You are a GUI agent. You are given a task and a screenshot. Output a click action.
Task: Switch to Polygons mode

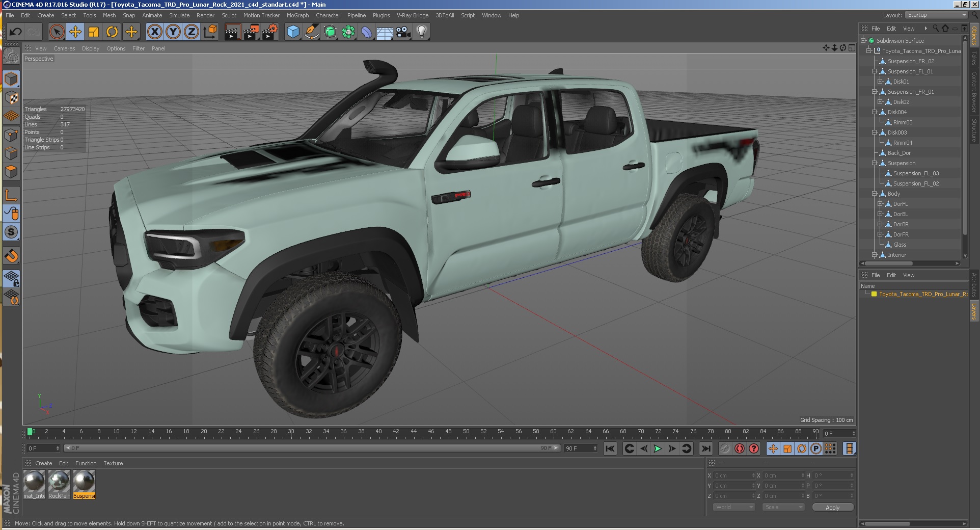coord(11,172)
